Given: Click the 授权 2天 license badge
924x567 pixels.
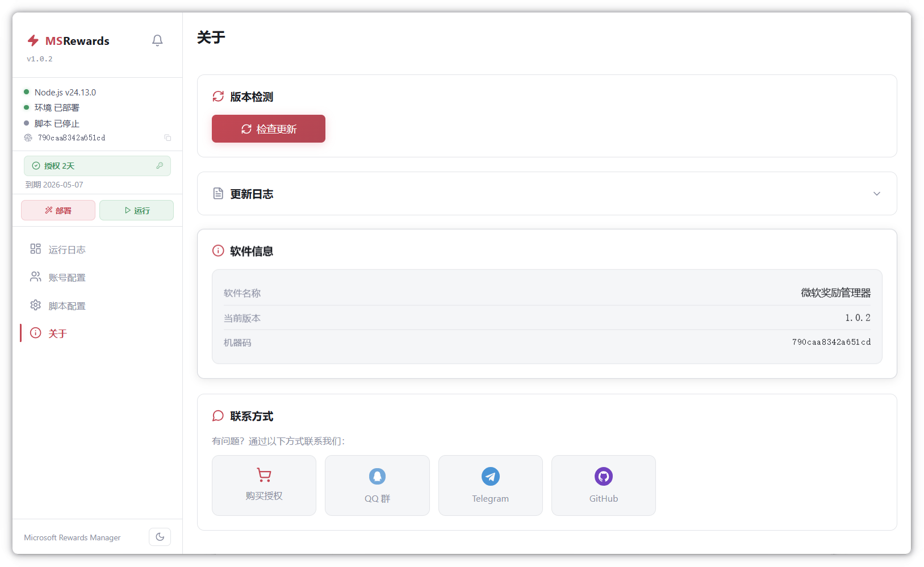Looking at the screenshot, I should (97, 166).
